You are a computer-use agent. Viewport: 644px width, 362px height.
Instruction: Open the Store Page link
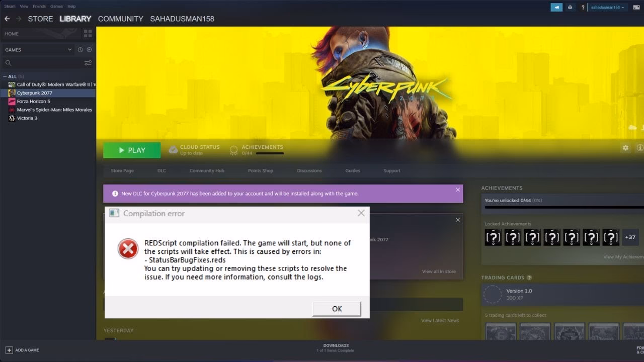(x=122, y=171)
